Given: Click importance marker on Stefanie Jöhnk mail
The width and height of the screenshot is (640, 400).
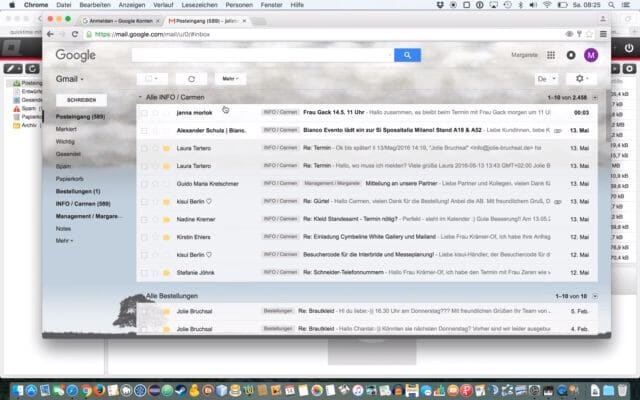Looking at the screenshot, I should 166,273.
